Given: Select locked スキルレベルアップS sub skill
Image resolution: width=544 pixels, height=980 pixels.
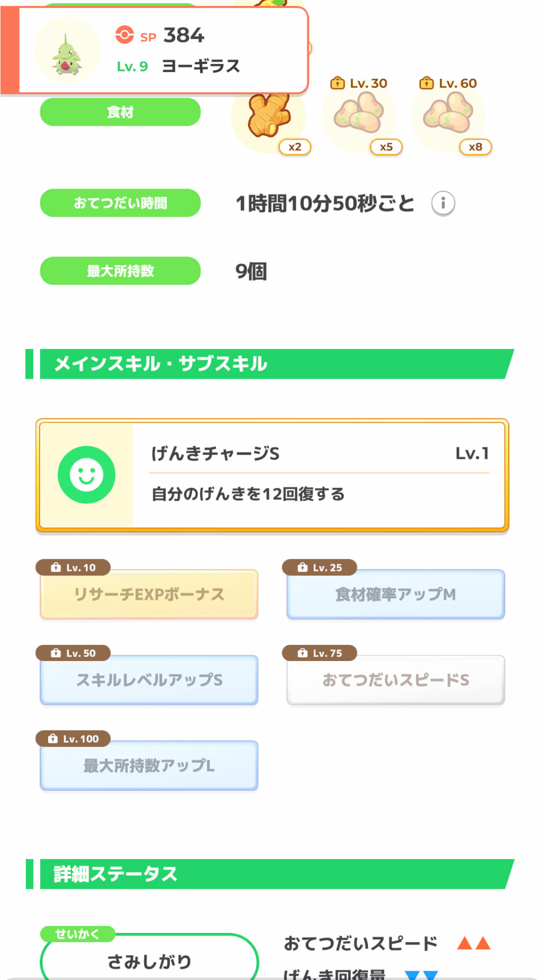Looking at the screenshot, I should [x=149, y=680].
